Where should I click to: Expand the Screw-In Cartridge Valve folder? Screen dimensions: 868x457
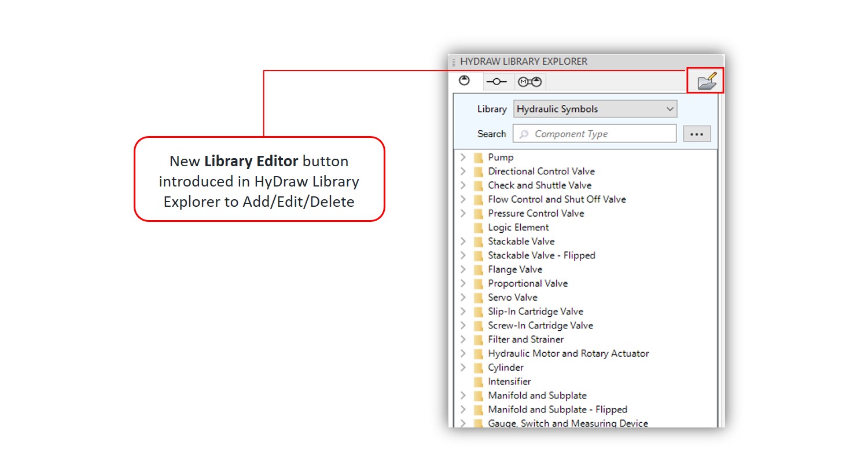pyautogui.click(x=462, y=326)
